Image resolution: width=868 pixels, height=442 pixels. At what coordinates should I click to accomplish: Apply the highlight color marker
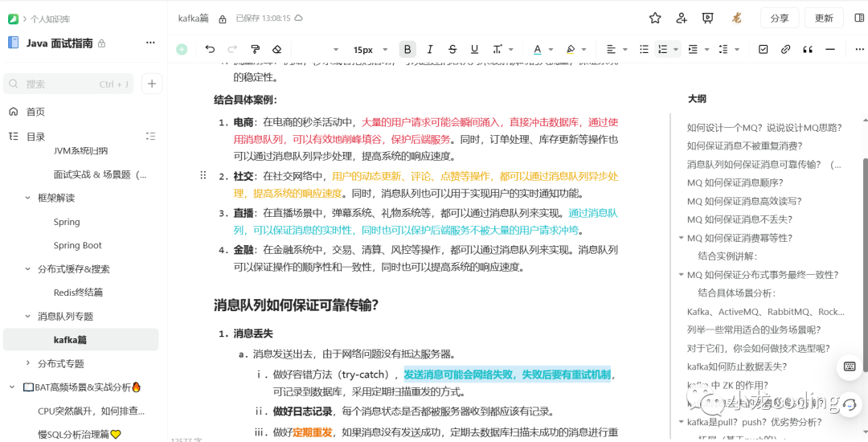(x=571, y=49)
